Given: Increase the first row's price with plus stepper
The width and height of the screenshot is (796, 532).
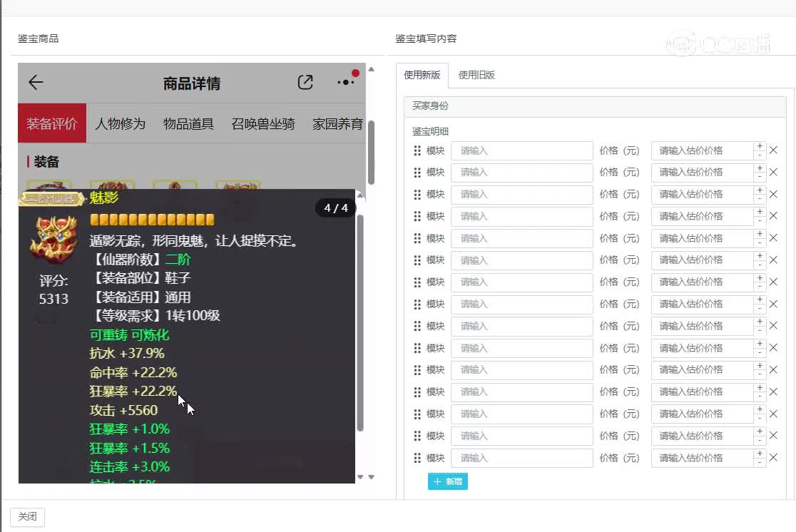Looking at the screenshot, I should click(760, 146).
